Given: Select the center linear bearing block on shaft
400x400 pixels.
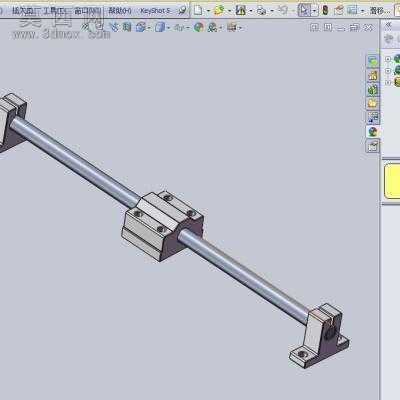Looking at the screenshot, I should coord(162,226).
